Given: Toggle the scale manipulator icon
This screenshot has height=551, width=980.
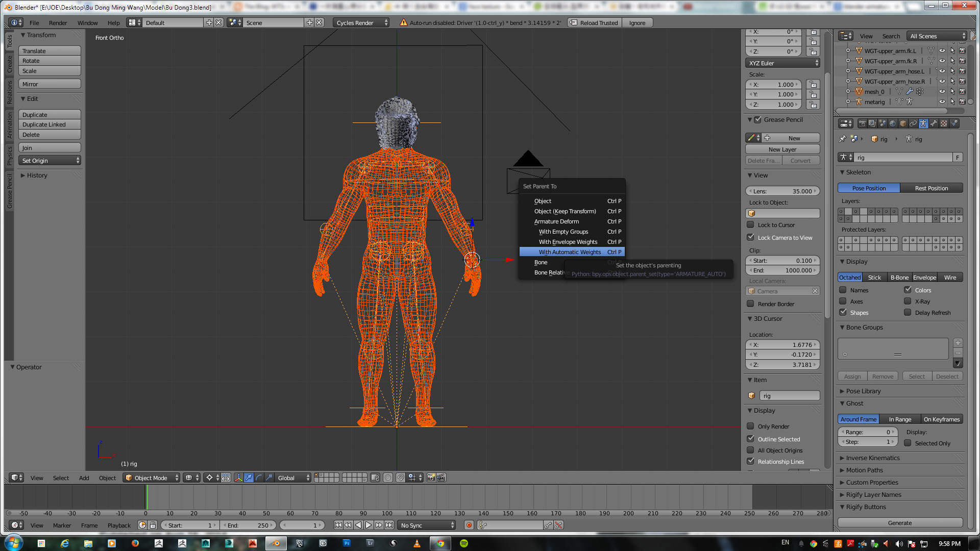Looking at the screenshot, I should pyautogui.click(x=269, y=478).
